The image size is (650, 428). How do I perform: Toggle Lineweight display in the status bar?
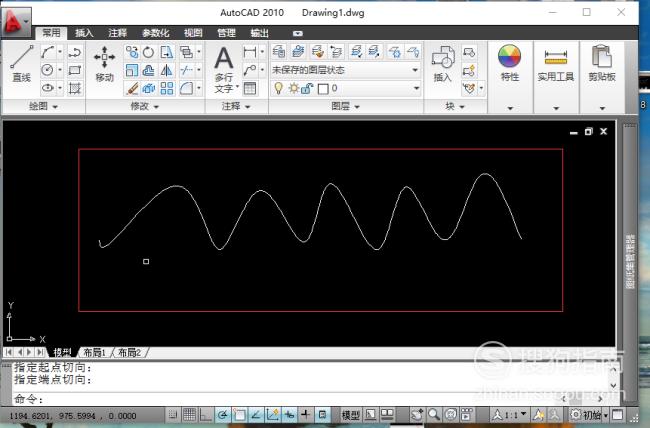pyautogui.click(x=306, y=414)
